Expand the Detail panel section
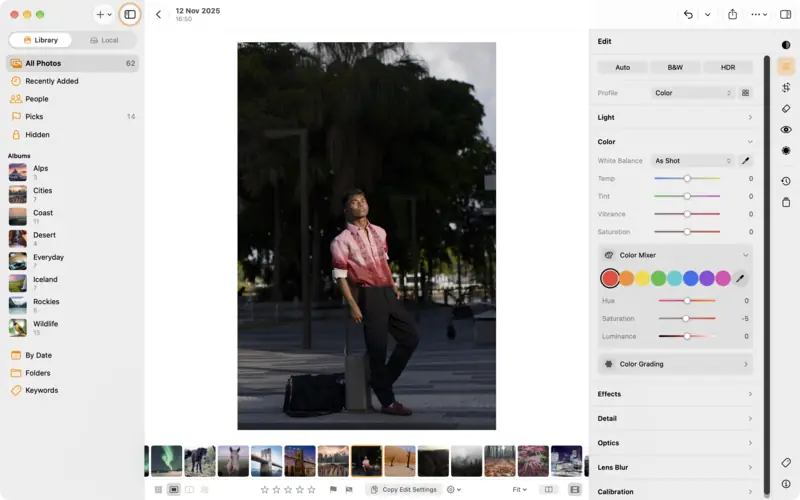This screenshot has width=800, height=500. pyautogui.click(x=675, y=418)
